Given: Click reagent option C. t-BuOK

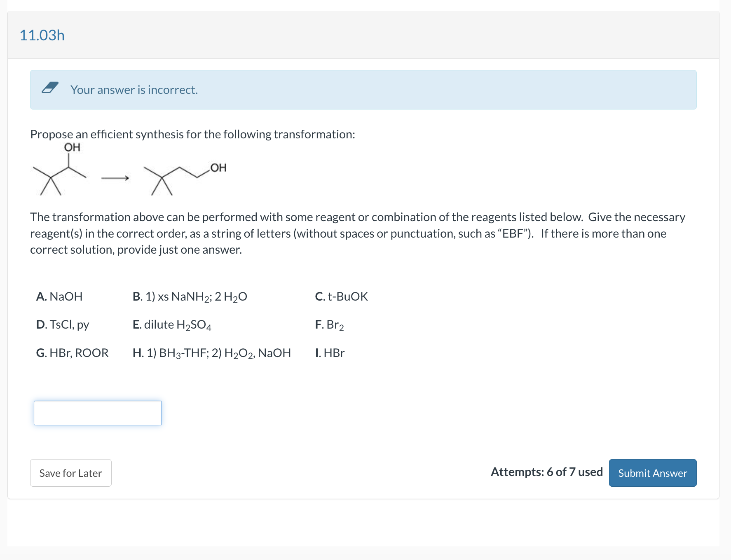Looking at the screenshot, I should pyautogui.click(x=341, y=296).
